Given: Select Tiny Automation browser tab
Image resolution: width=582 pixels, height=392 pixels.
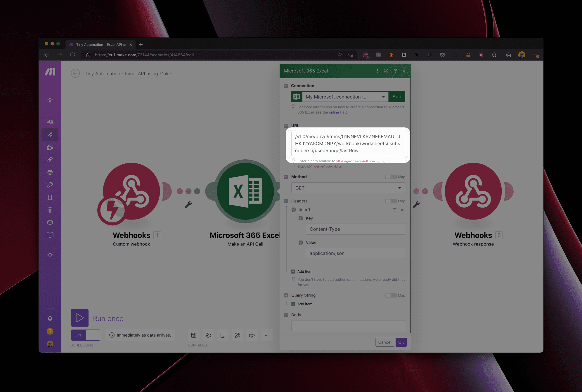Looking at the screenshot, I should 101,45.
